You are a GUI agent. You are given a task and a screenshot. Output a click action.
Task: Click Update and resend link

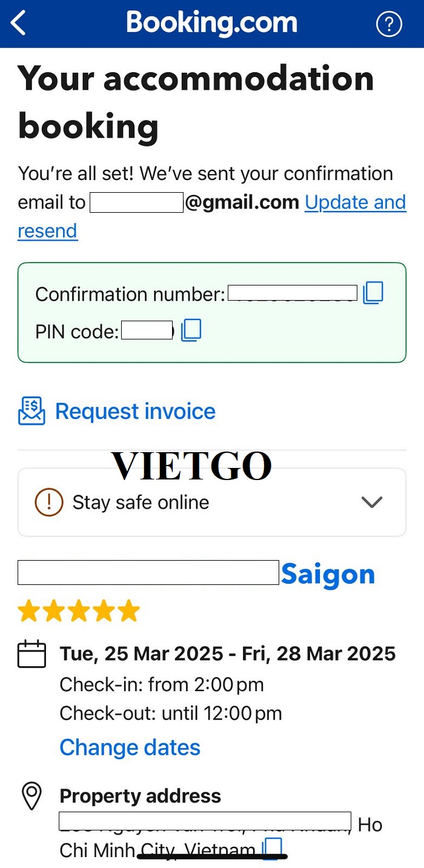(212, 216)
